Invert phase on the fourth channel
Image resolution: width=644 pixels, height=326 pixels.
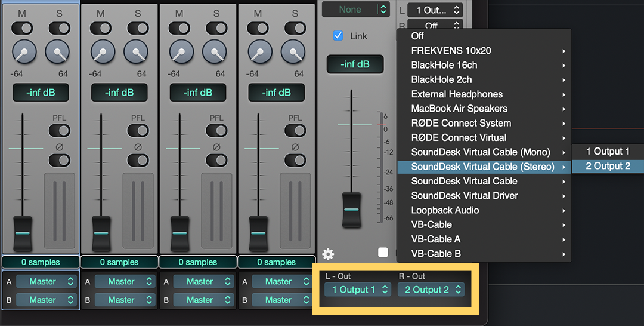tap(295, 160)
